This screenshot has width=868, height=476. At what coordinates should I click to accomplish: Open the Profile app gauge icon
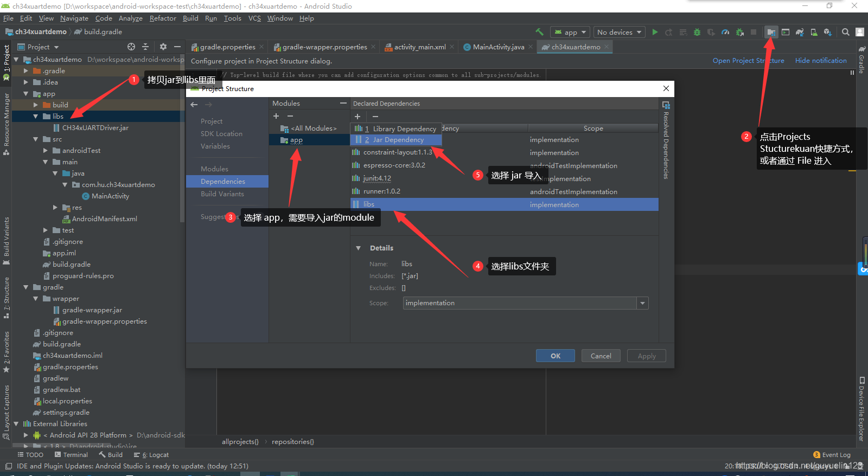[725, 32]
